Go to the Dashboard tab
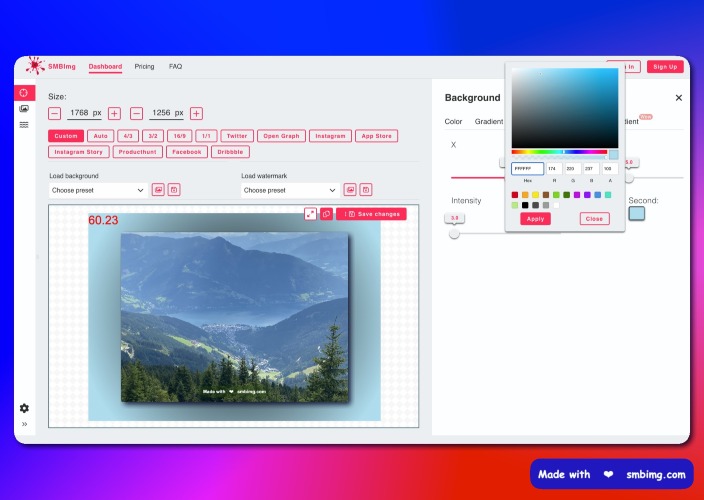Screen dimensions: 704x500 click(105, 66)
